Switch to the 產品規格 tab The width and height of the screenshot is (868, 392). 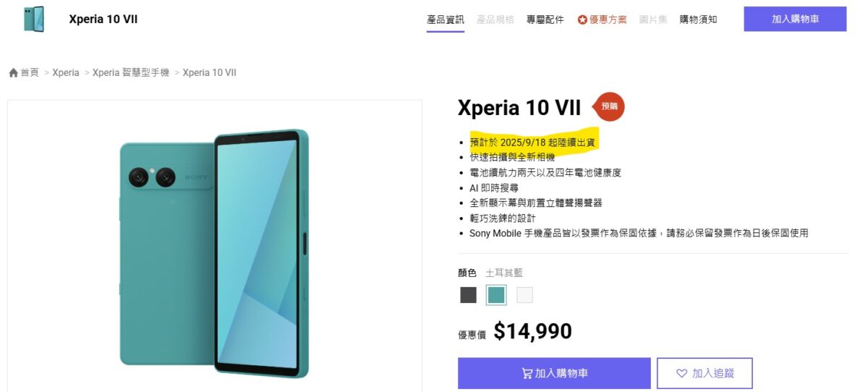[x=495, y=20]
